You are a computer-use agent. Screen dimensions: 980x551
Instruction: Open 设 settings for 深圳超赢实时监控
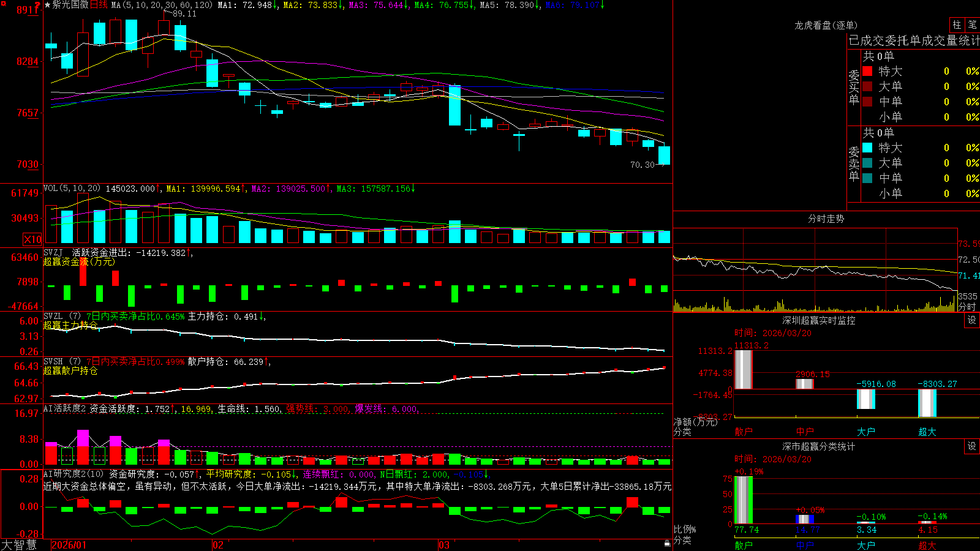pos(972,320)
